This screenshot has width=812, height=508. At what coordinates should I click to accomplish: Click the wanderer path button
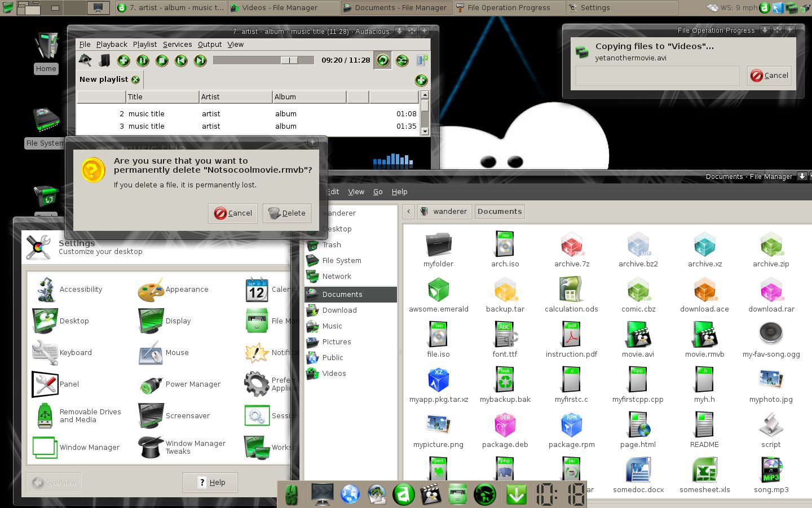click(444, 212)
